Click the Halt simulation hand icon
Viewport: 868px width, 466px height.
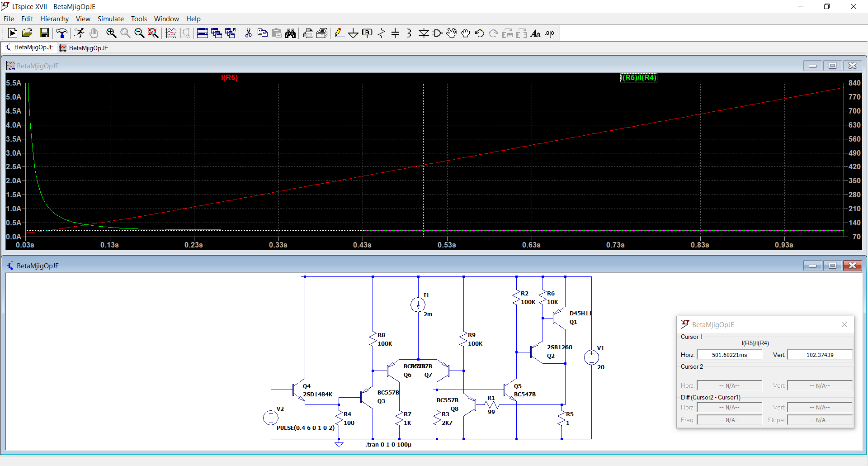(93, 33)
